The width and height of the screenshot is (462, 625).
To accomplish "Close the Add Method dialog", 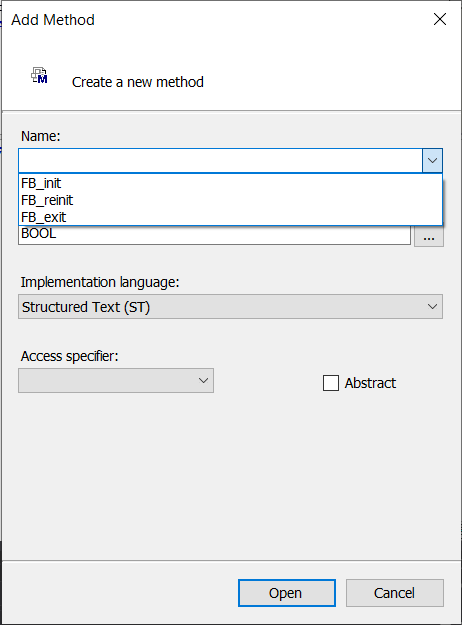I will click(440, 19).
